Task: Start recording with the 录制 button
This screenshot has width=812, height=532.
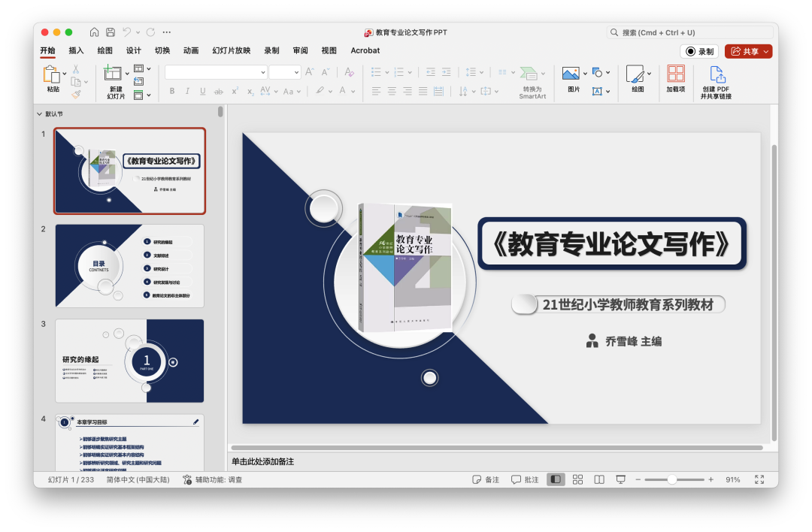Action: click(700, 50)
